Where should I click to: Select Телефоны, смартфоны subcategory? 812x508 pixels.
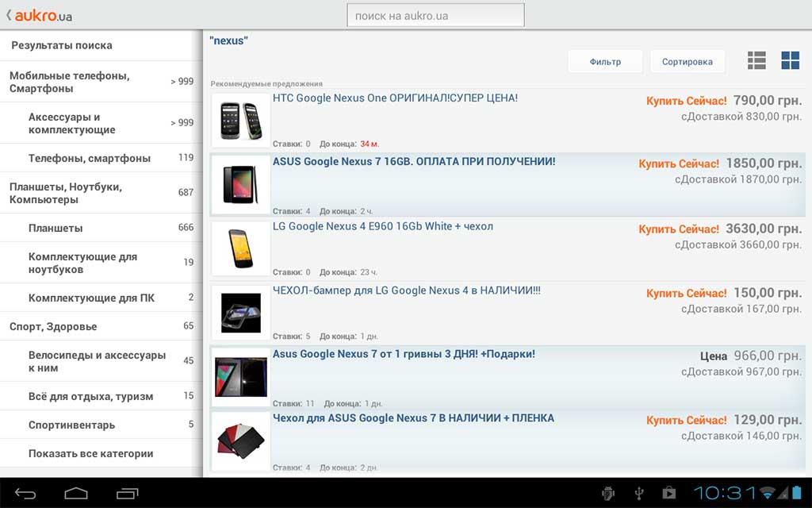pos(101,158)
